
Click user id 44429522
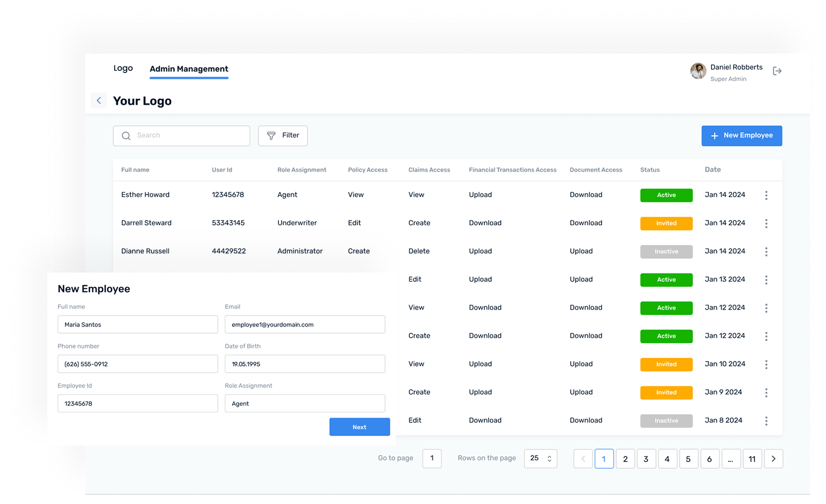pyautogui.click(x=229, y=251)
